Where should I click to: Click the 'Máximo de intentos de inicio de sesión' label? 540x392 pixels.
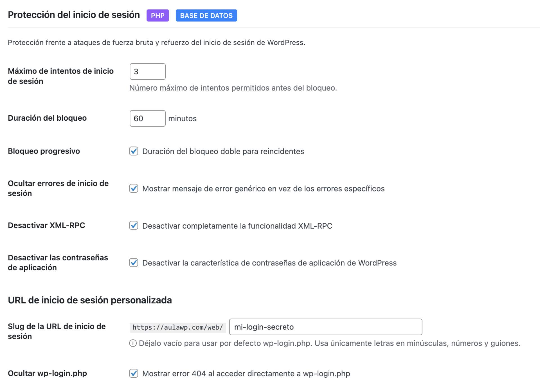coord(60,76)
